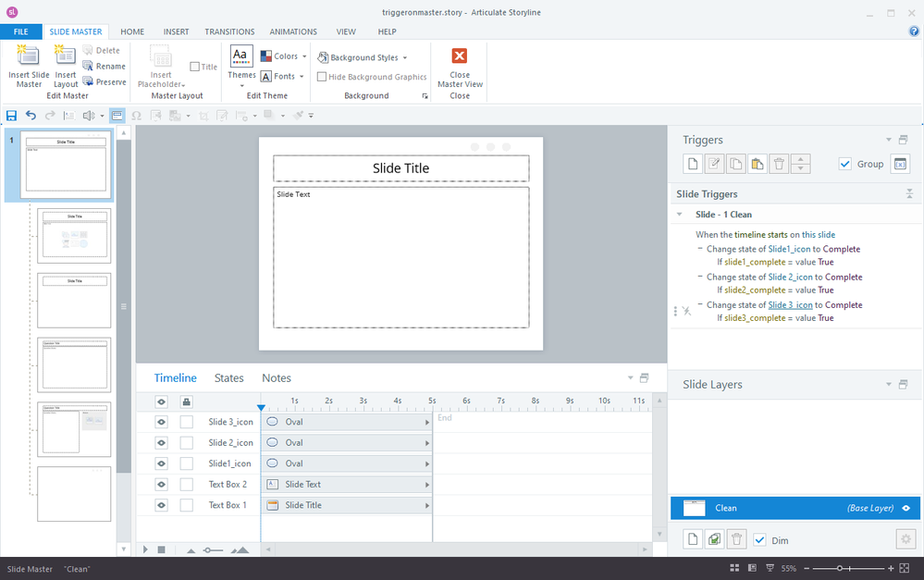Open layer properties gear icon
Viewport: 924px width, 580px height.
coord(905,539)
